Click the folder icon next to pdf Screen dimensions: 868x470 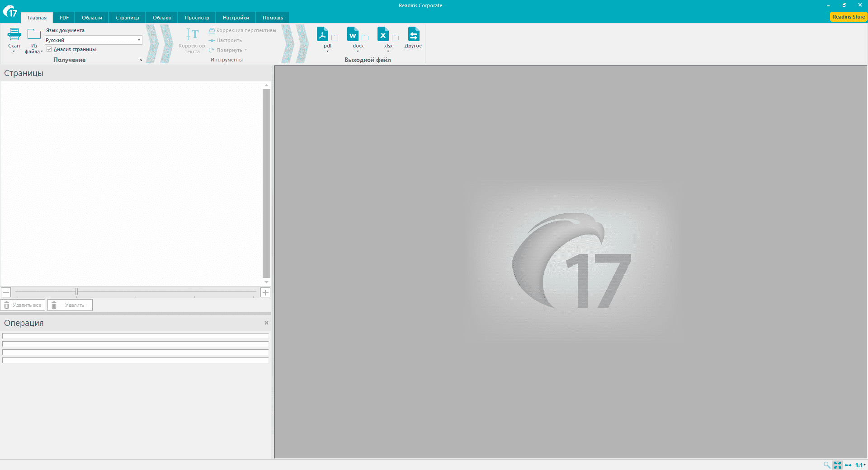pyautogui.click(x=335, y=38)
